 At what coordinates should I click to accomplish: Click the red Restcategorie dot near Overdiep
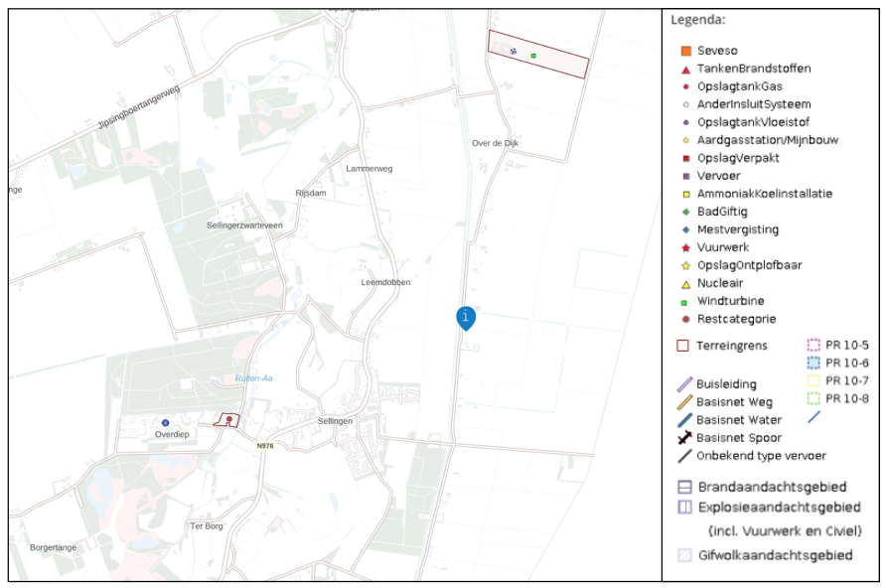pos(229,419)
